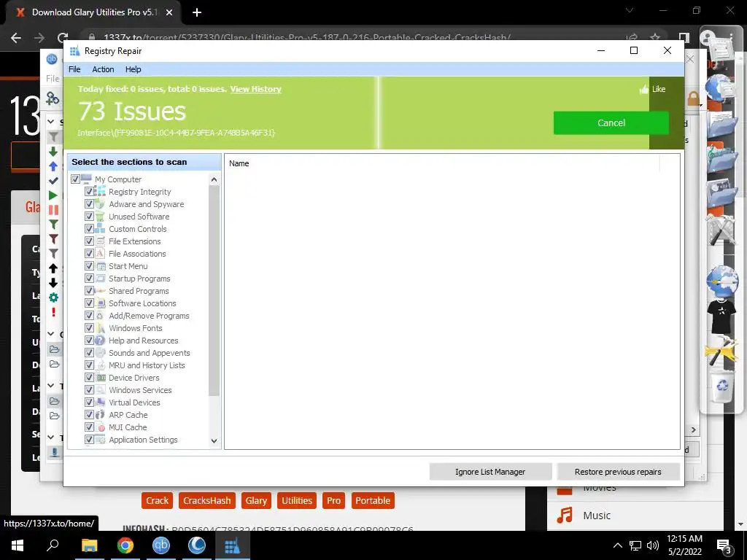Viewport: 747px width, 560px height.
Task: Open the black t-shirt icon in the dock
Action: [x=721, y=316]
